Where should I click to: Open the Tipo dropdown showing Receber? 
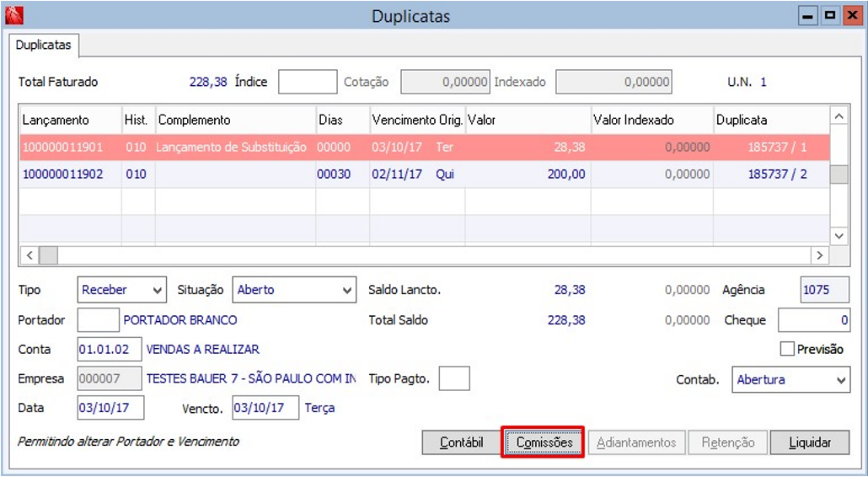point(122,290)
